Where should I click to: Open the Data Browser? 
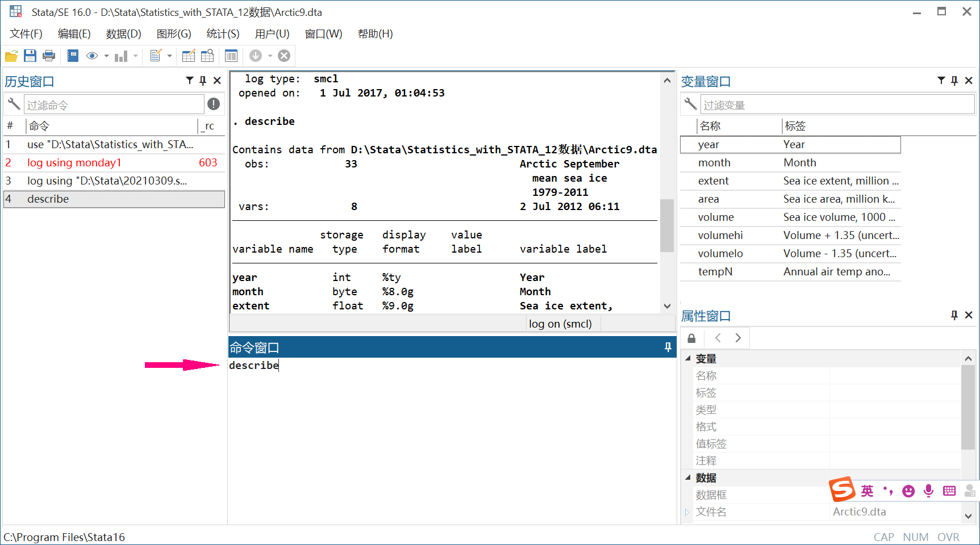[207, 56]
